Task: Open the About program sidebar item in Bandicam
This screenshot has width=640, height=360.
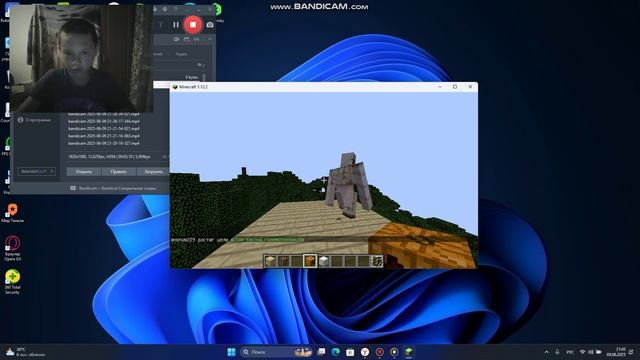Action: tap(35, 120)
